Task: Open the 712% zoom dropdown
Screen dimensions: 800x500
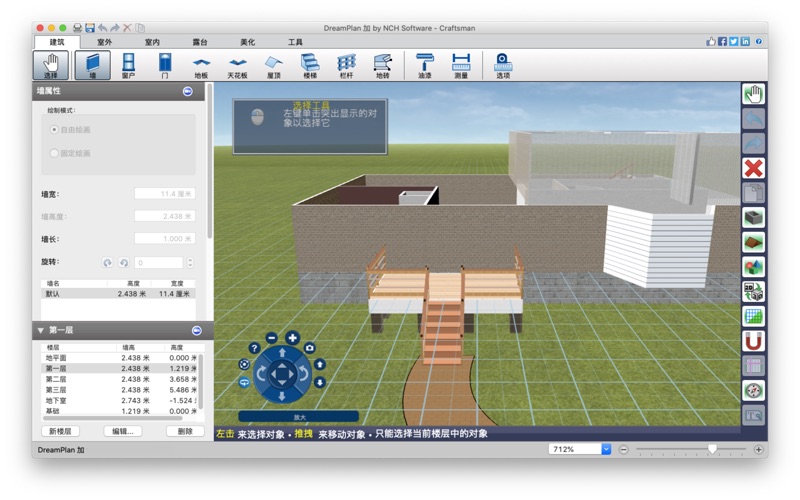Action: 605,449
